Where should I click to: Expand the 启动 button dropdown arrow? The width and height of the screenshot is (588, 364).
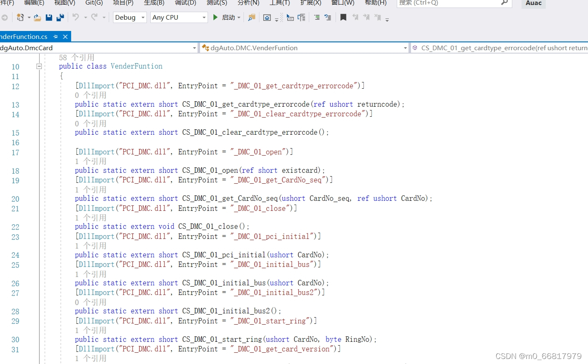tap(239, 18)
